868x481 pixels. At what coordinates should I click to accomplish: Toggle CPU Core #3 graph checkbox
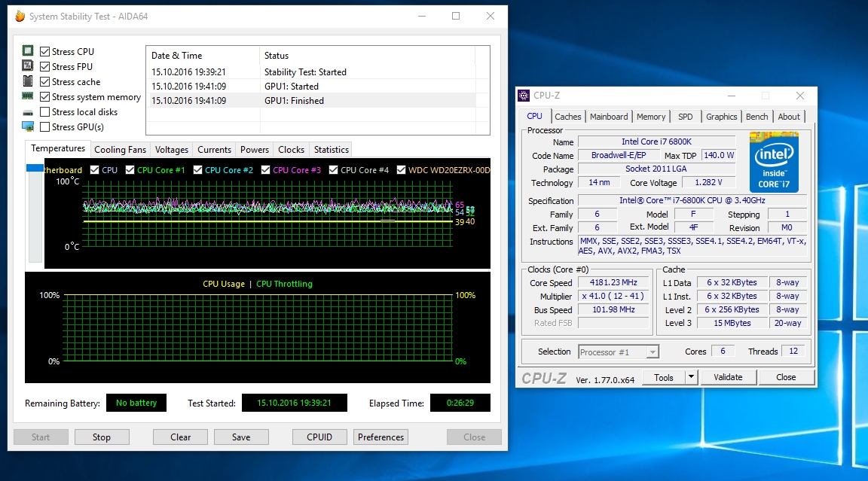266,169
